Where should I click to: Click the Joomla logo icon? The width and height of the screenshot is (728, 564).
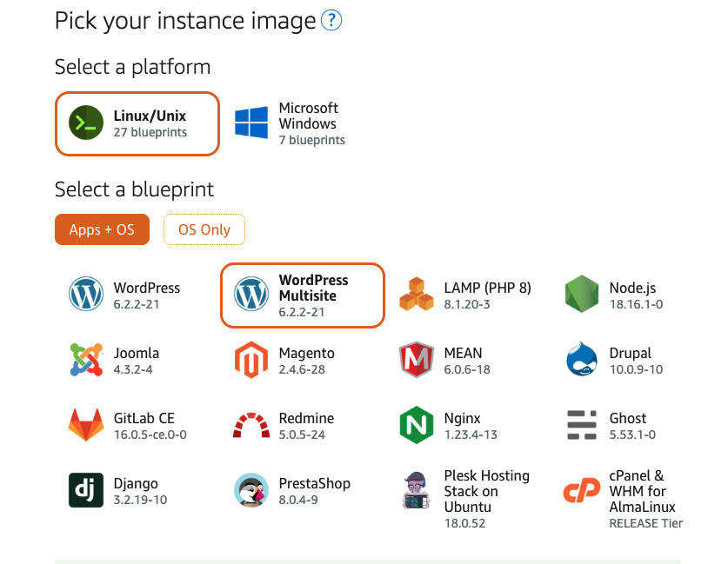point(86,360)
